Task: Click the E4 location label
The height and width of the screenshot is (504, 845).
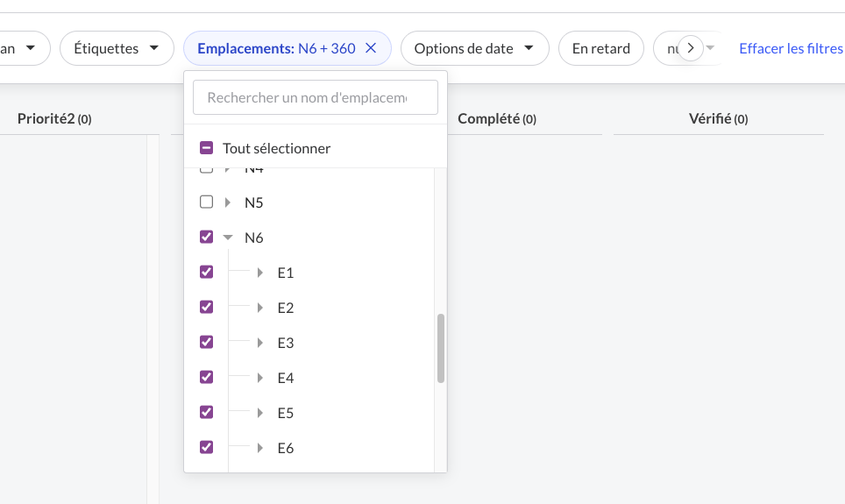Action: click(x=286, y=378)
